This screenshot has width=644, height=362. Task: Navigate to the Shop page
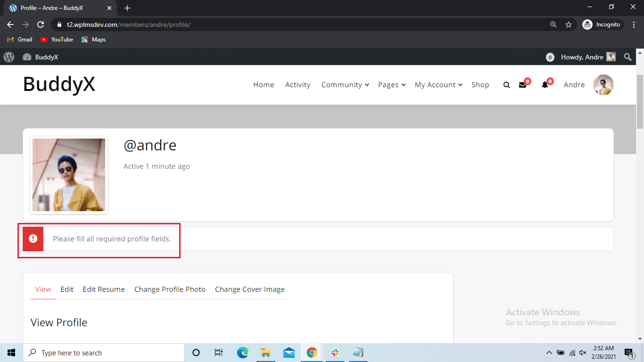[x=480, y=85]
